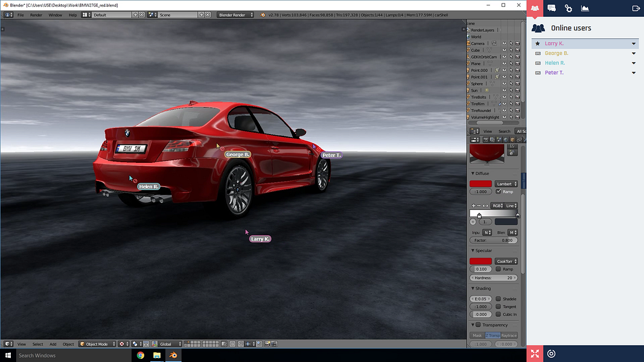
Task: Click the circular target record icon
Action: (x=552, y=354)
